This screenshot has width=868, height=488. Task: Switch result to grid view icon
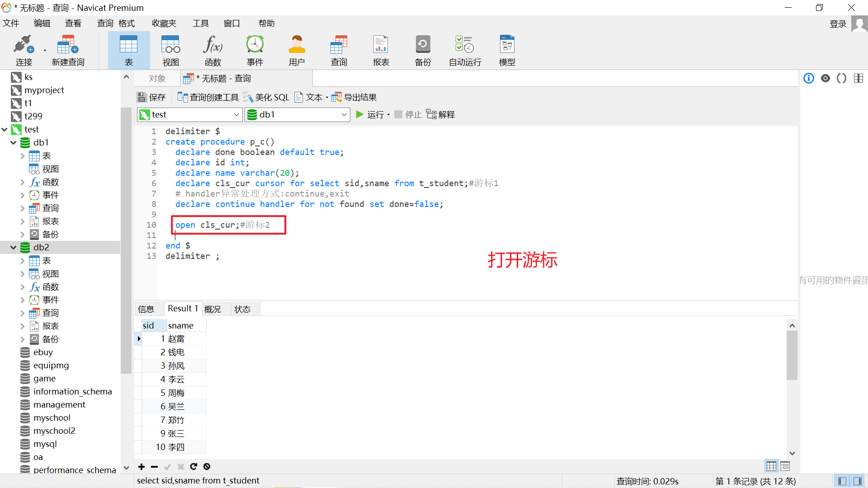tap(771, 466)
